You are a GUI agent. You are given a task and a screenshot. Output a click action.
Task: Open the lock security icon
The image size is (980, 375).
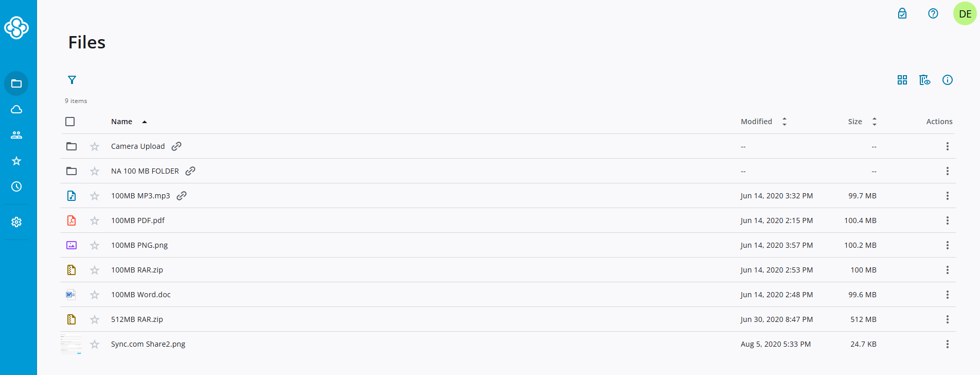pyautogui.click(x=902, y=13)
